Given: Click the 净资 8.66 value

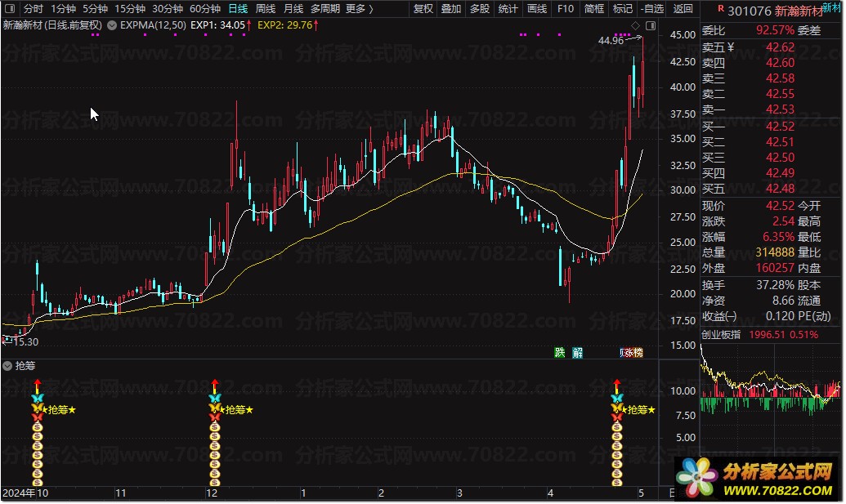Looking at the screenshot, I should 783,301.
